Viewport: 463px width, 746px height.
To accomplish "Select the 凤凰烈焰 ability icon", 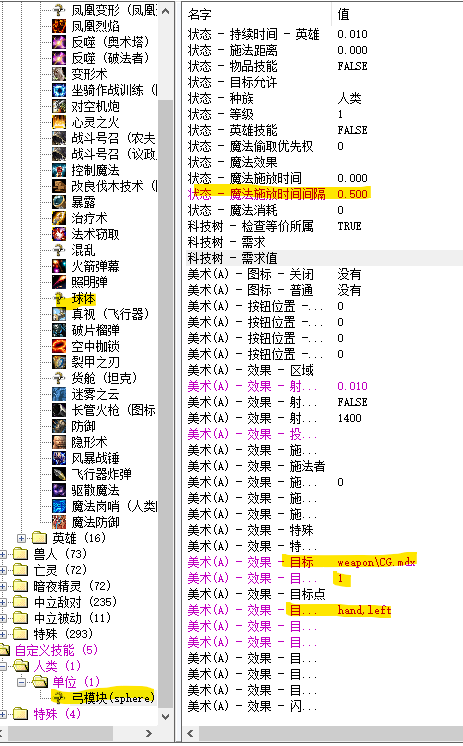I will pos(59,26).
